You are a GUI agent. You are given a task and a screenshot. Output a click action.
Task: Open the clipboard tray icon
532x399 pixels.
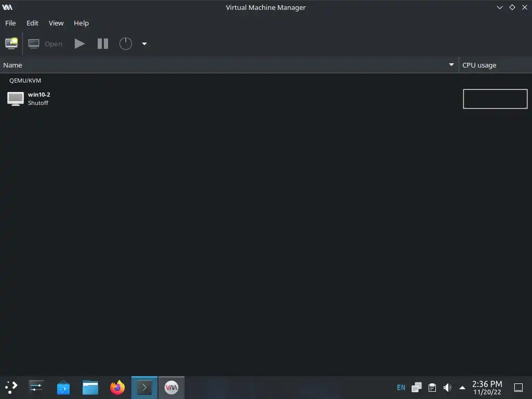432,388
